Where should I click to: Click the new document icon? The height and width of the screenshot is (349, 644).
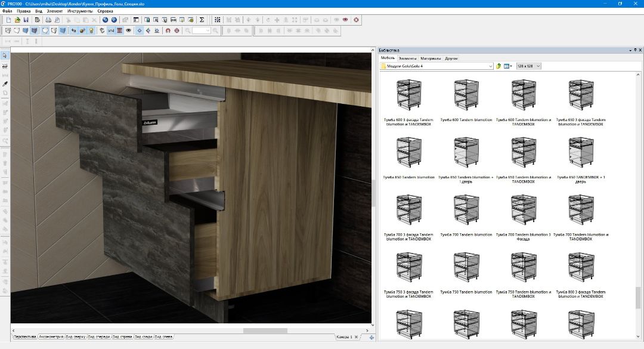pyautogui.click(x=8, y=20)
